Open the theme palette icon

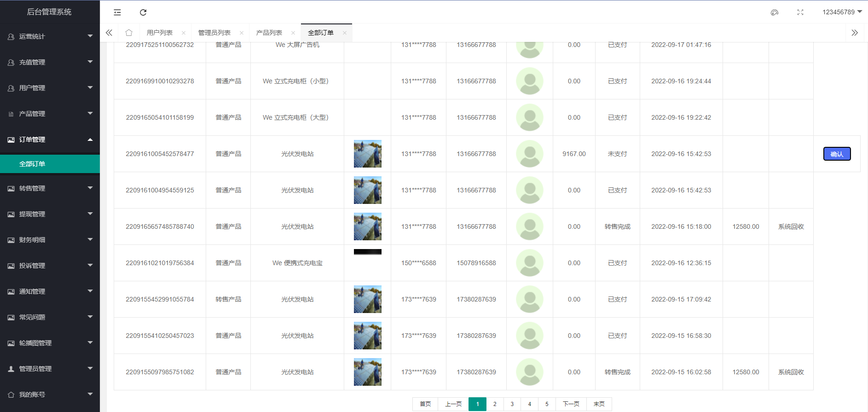tap(775, 12)
